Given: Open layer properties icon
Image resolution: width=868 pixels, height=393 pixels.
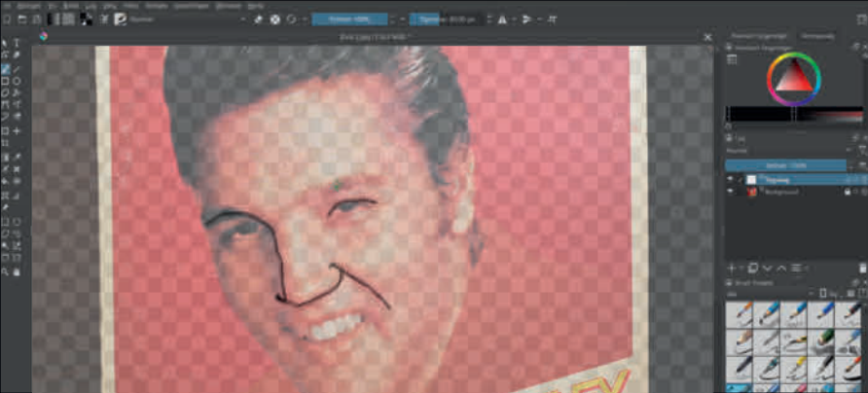Looking at the screenshot, I should 796,268.
